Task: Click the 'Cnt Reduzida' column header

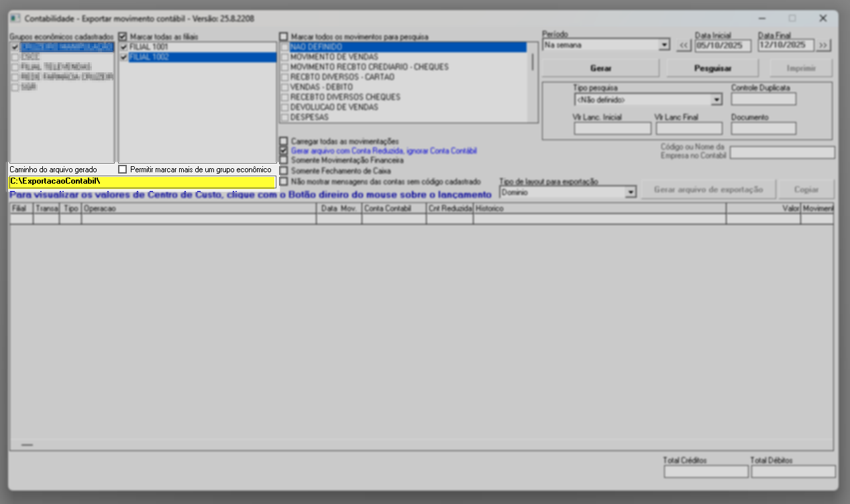Action: (450, 208)
